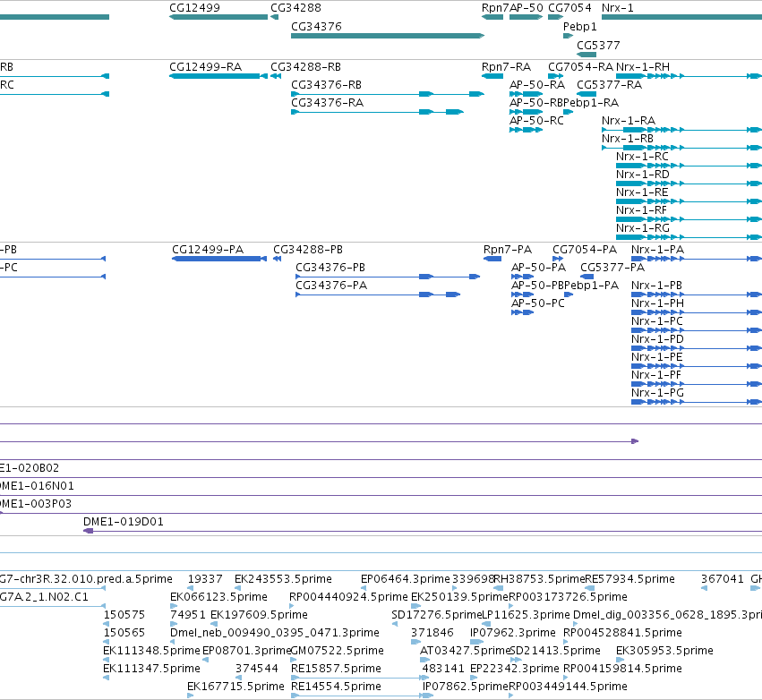Image resolution: width=762 pixels, height=700 pixels.
Task: Click the CG5377-RA transcript label
Action: pos(609,85)
